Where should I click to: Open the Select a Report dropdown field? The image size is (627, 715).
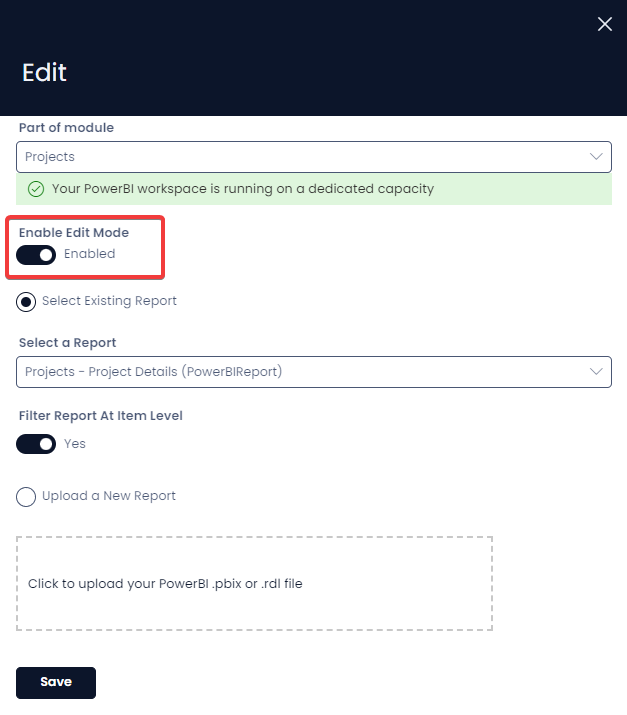pyautogui.click(x=314, y=372)
